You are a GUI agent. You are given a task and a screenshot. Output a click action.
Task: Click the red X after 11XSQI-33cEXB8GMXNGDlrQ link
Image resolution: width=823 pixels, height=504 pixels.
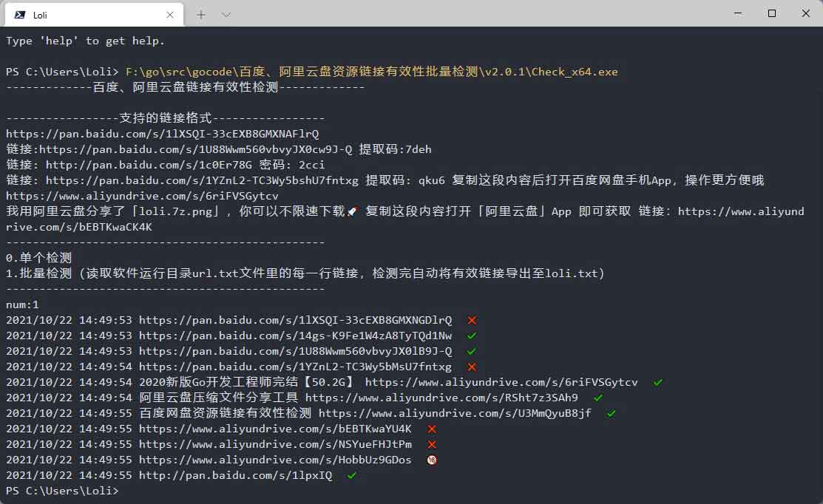[472, 320]
